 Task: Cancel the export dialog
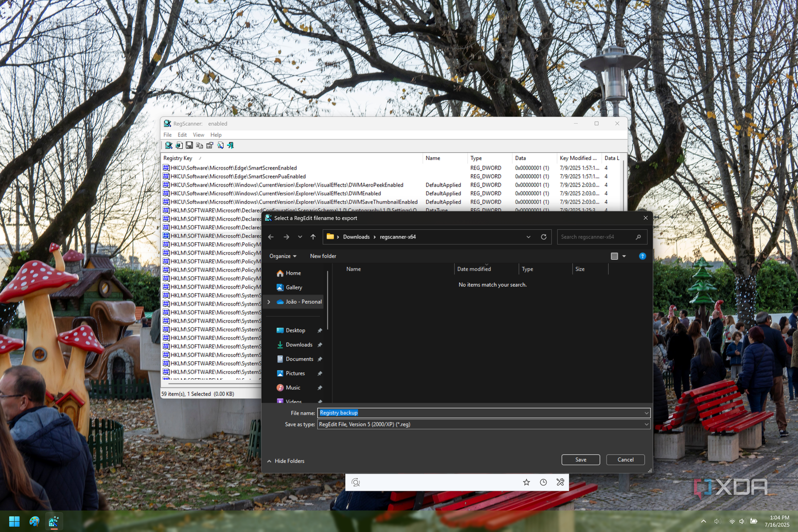click(x=625, y=459)
